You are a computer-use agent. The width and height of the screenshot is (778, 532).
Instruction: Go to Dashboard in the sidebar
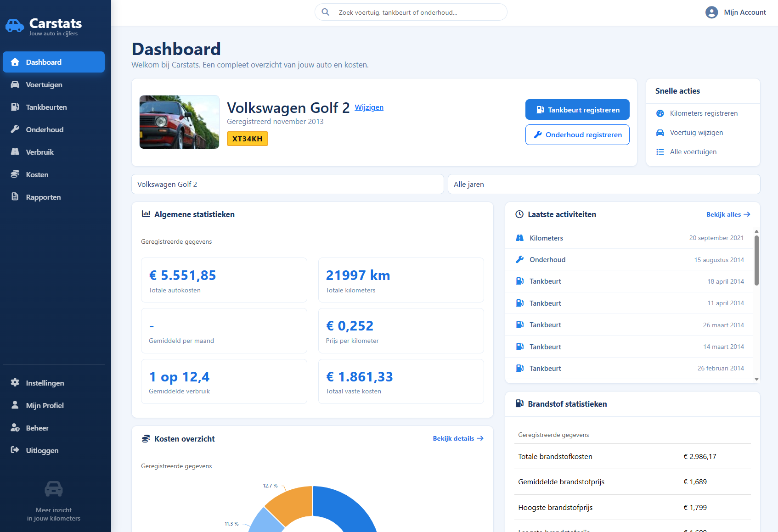54,62
